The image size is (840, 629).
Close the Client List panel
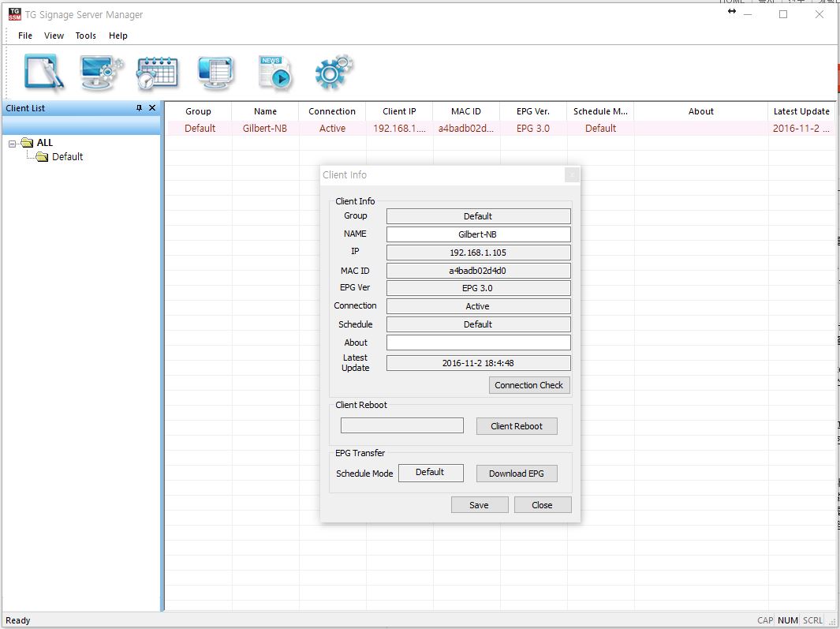click(152, 108)
